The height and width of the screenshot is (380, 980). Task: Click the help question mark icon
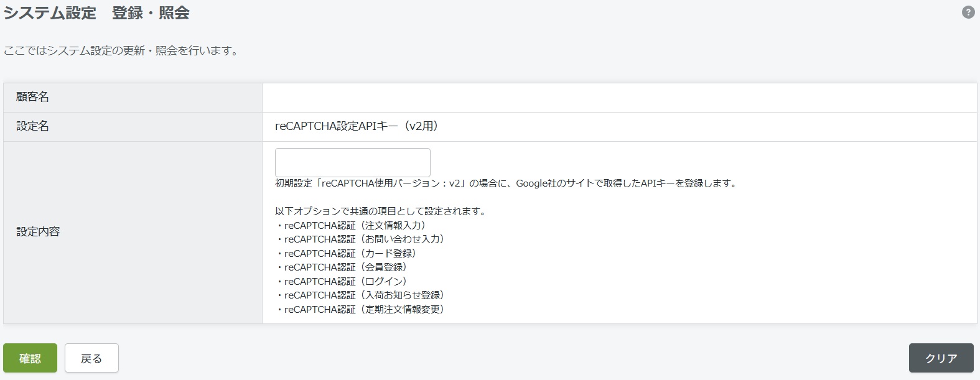click(968, 12)
